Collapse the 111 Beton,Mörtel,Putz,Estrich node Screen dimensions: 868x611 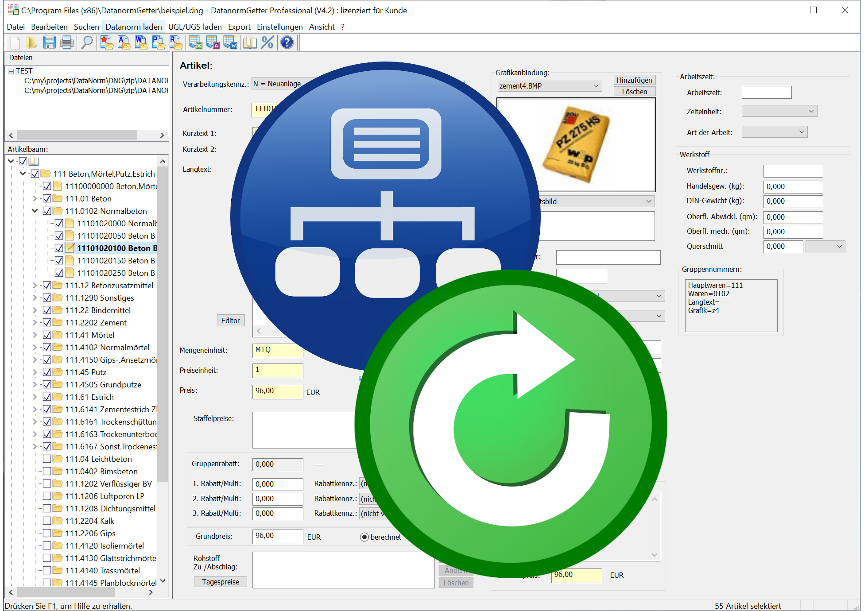point(23,174)
